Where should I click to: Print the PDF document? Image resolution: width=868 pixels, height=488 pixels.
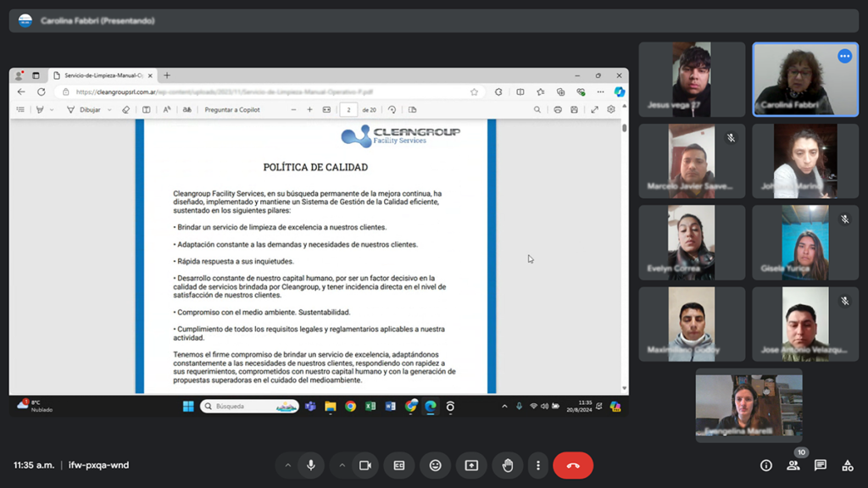click(x=558, y=109)
